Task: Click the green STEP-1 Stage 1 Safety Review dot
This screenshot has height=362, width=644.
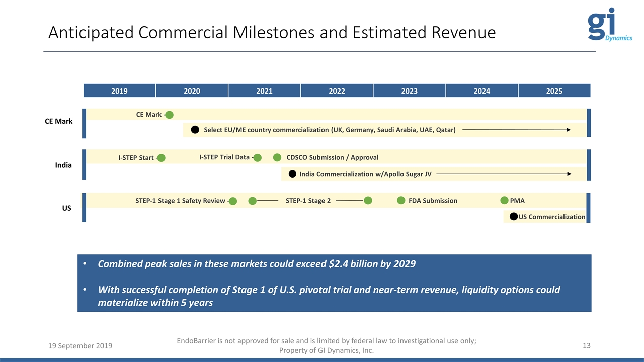Action: tap(233, 201)
